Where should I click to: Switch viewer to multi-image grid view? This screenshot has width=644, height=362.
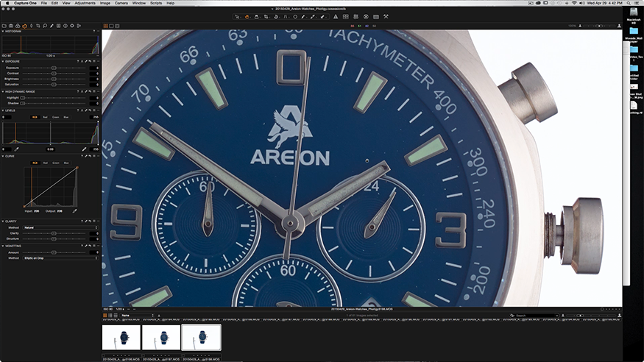tap(105, 26)
